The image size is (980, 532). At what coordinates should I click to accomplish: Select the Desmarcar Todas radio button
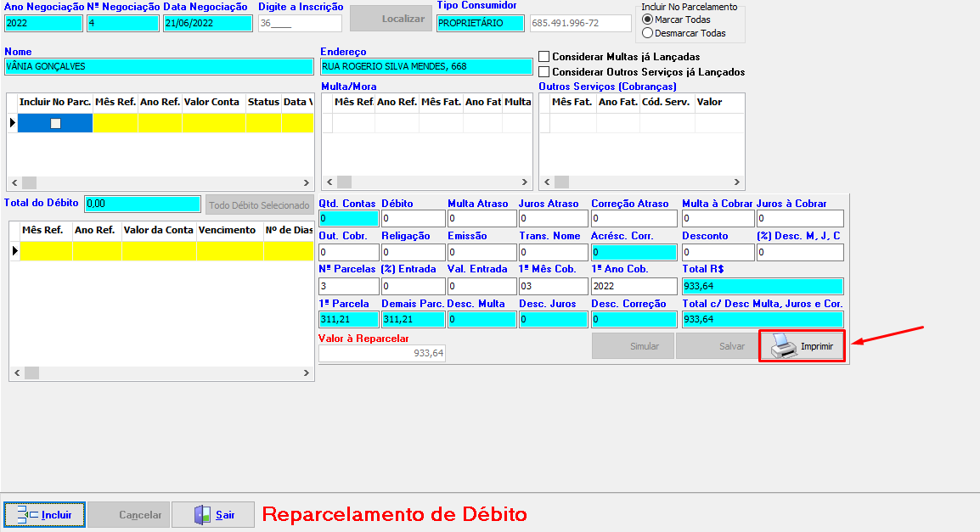[648, 33]
